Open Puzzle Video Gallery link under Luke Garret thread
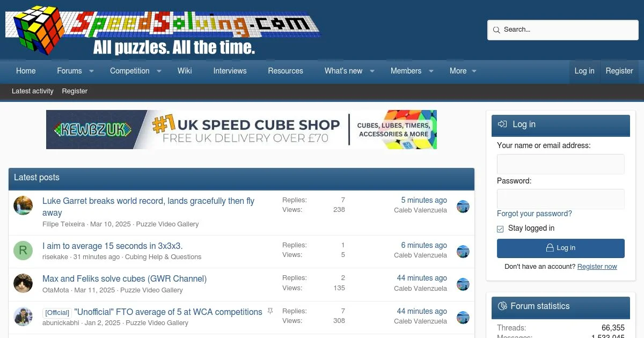 [167, 224]
